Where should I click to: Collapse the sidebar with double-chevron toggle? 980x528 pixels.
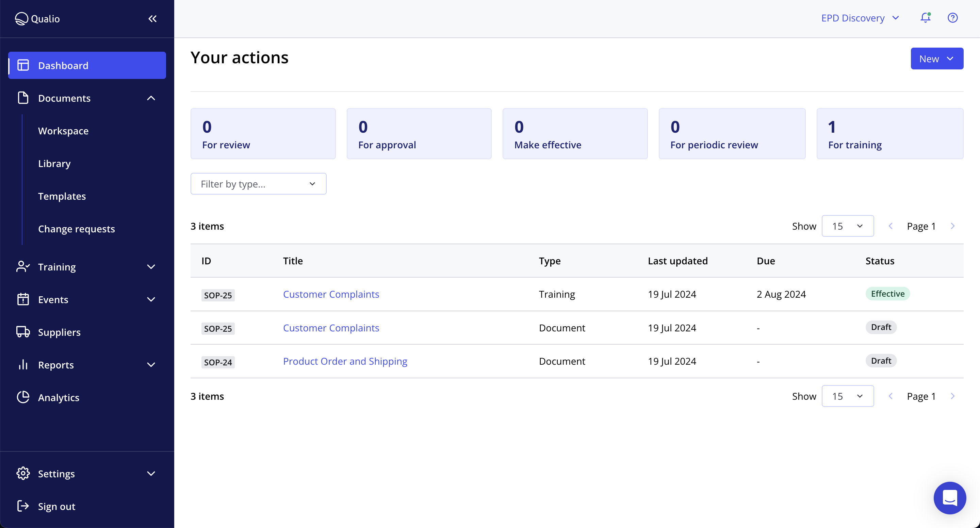pyautogui.click(x=152, y=18)
